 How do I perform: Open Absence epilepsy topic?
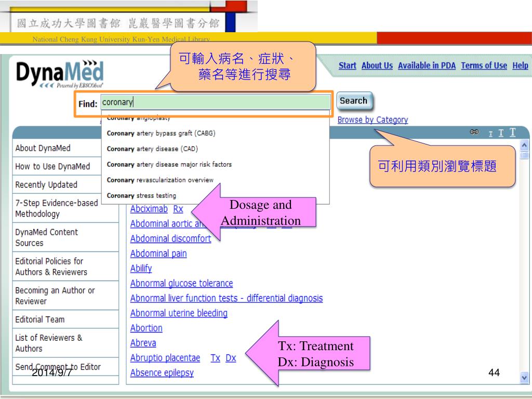point(162,373)
